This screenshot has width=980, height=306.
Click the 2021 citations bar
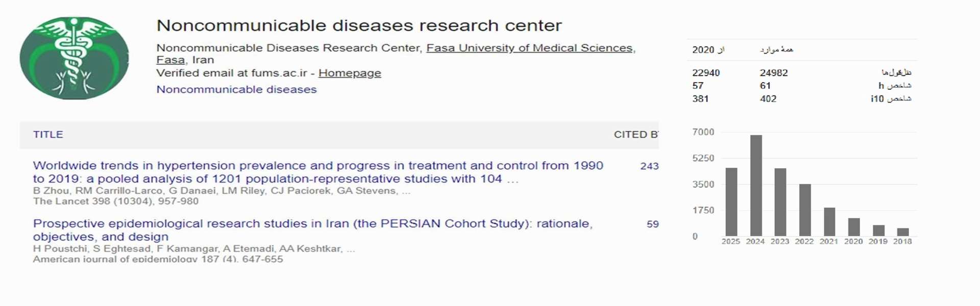[x=829, y=221]
